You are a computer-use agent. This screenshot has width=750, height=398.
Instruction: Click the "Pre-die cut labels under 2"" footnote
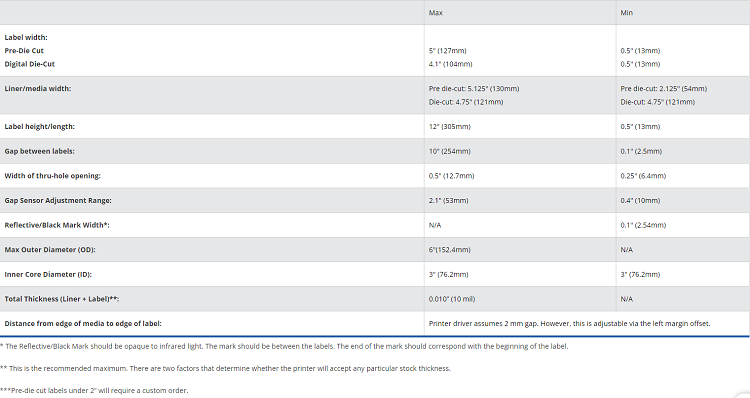click(x=94, y=391)
